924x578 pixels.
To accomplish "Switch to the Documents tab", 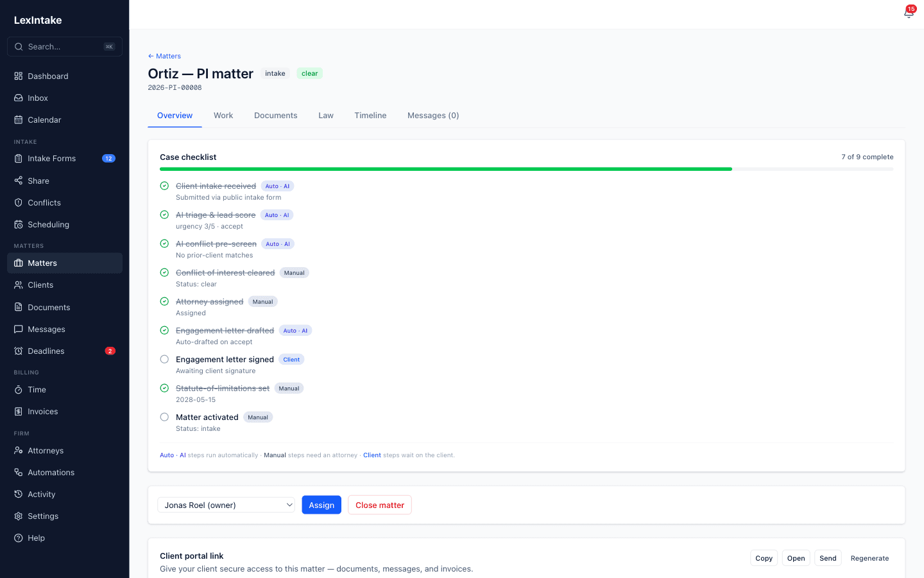I will 275,116.
